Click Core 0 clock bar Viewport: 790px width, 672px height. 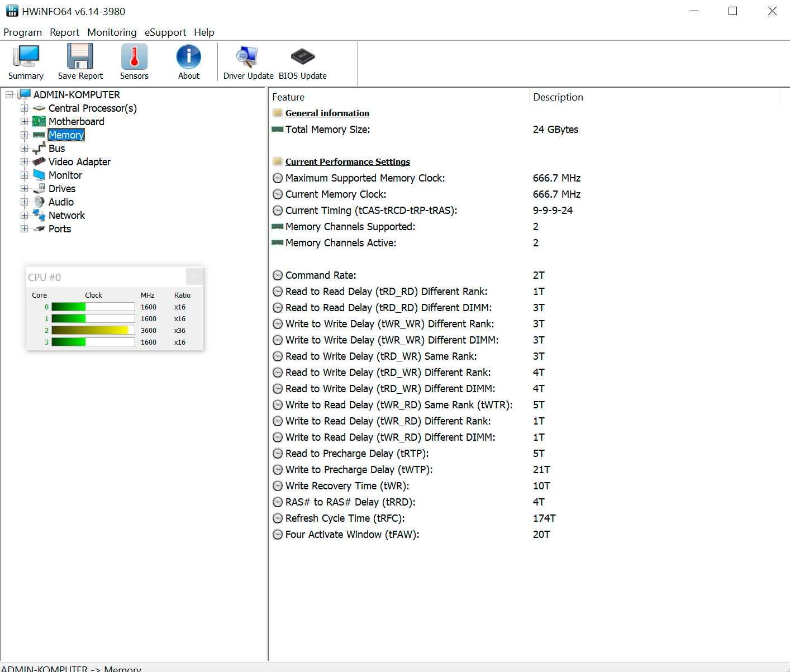pyautogui.click(x=93, y=307)
